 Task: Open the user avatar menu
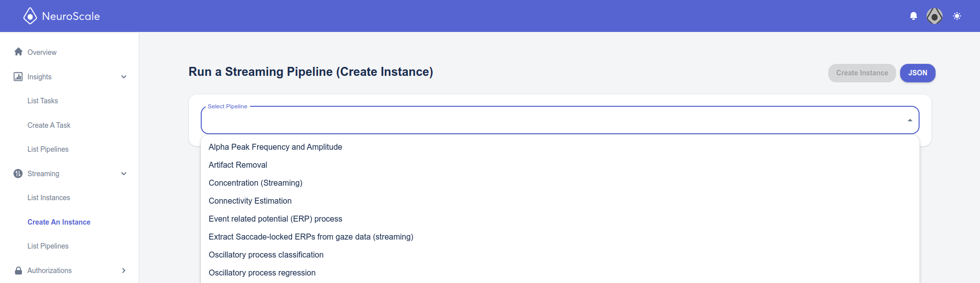click(x=935, y=16)
